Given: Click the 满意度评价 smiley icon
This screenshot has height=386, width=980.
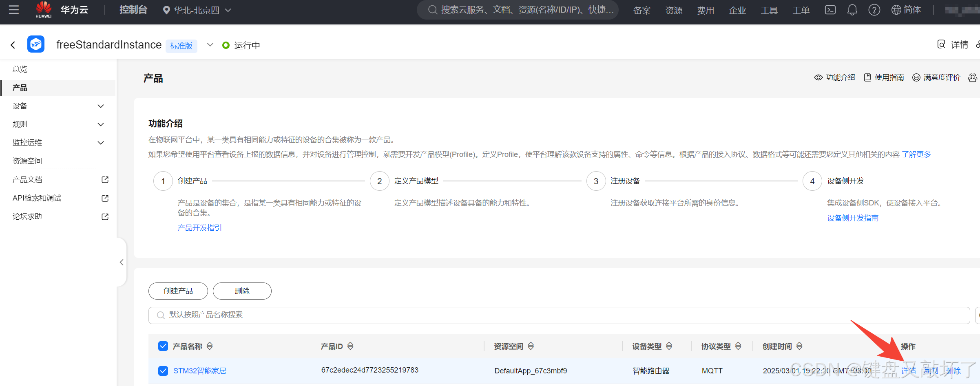Looking at the screenshot, I should 916,77.
